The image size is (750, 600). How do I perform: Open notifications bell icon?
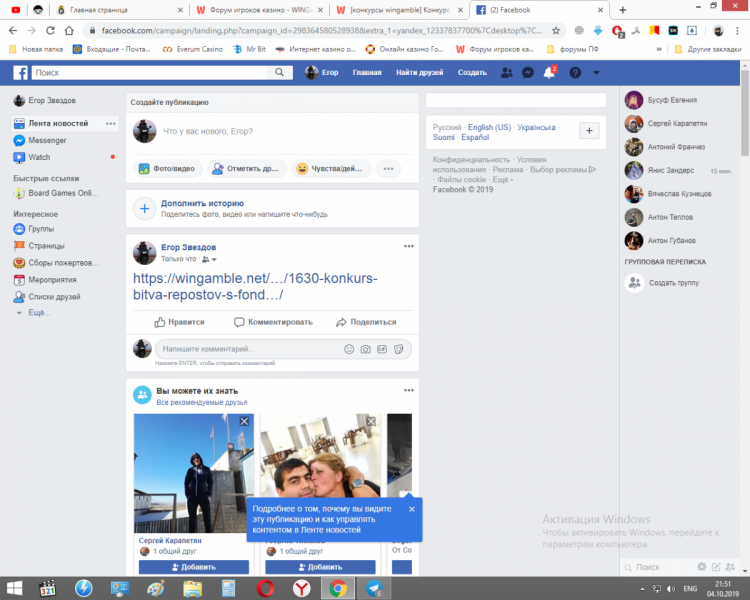[x=550, y=73]
